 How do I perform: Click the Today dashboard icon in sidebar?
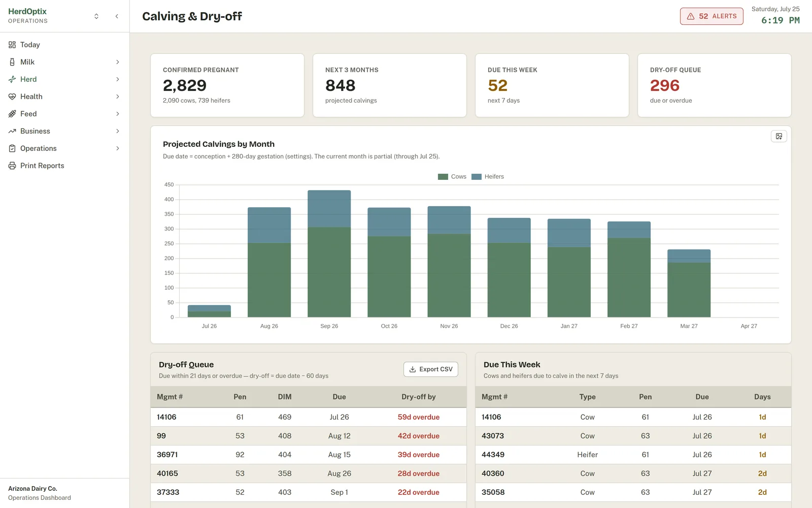pyautogui.click(x=12, y=45)
